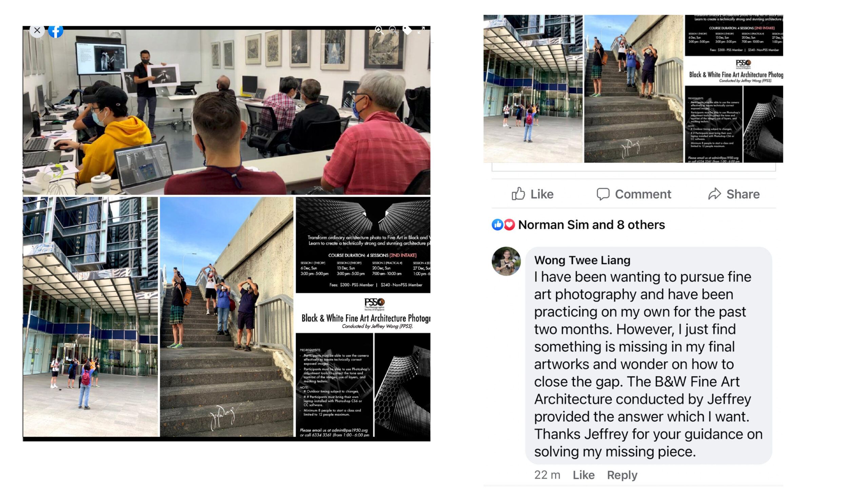The height and width of the screenshot is (488, 868).
Task: Open the red heart reaction icon
Action: [509, 225]
